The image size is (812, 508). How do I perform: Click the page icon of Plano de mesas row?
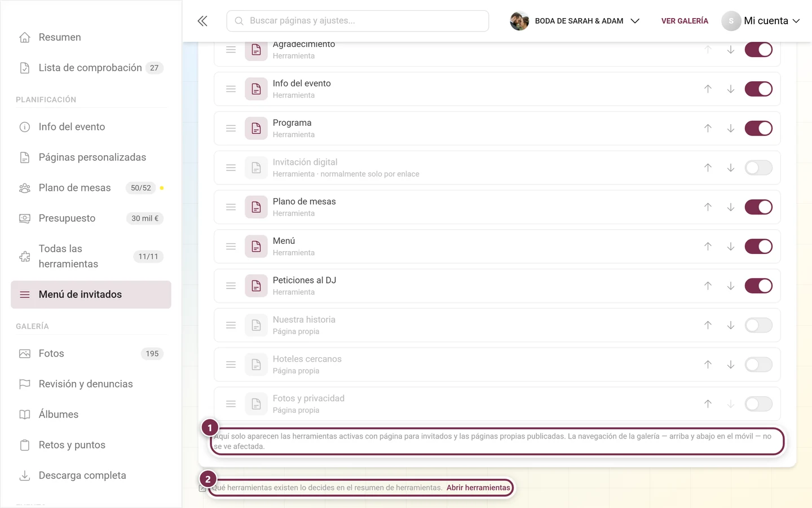click(x=256, y=207)
